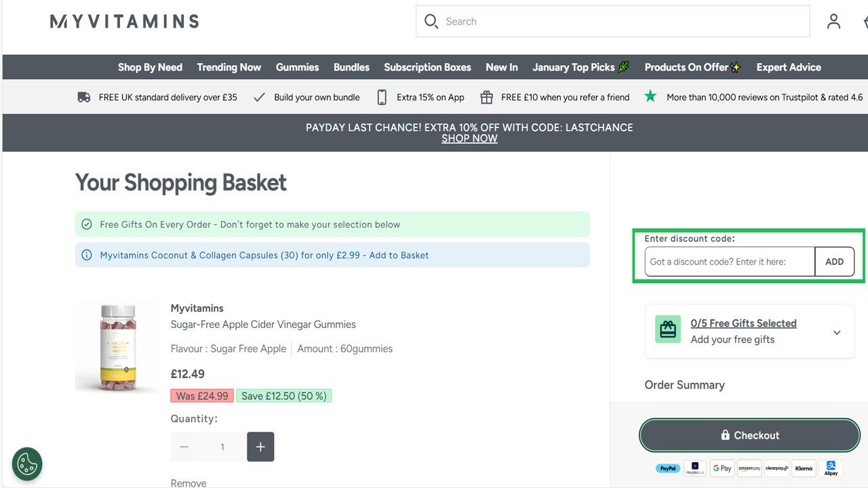The height and width of the screenshot is (488, 868).
Task: Increase the quantity with the plus stepper
Action: [x=260, y=447]
